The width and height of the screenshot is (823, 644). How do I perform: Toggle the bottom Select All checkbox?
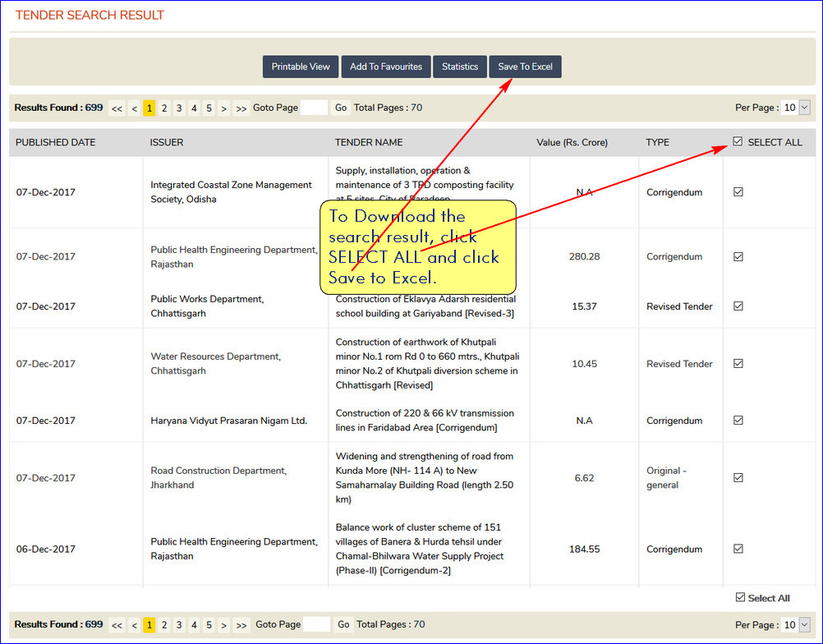coord(740,597)
